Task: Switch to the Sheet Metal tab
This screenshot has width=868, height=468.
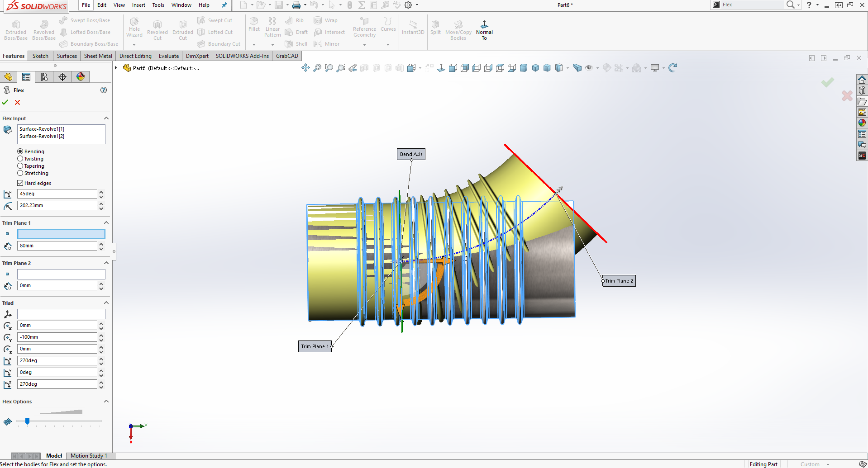Action: 98,56
